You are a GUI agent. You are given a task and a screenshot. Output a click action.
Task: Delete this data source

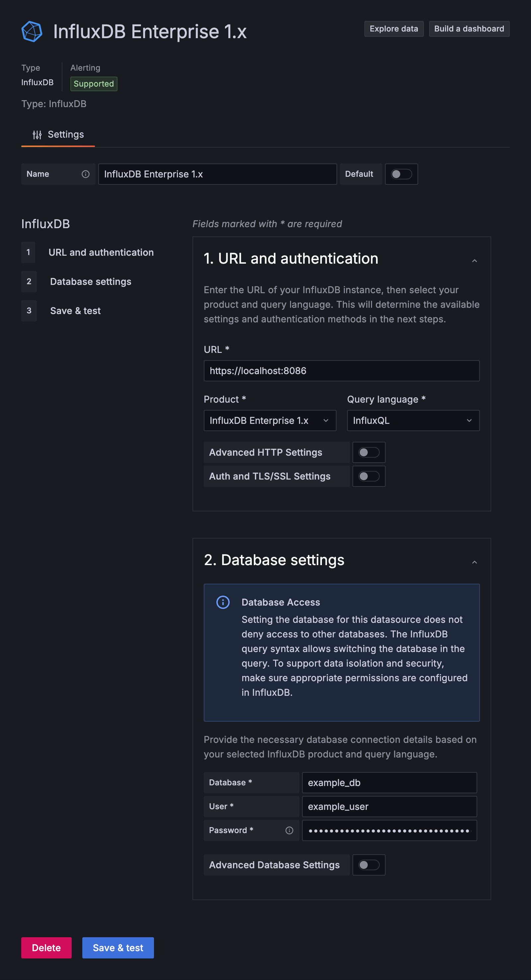pos(46,947)
